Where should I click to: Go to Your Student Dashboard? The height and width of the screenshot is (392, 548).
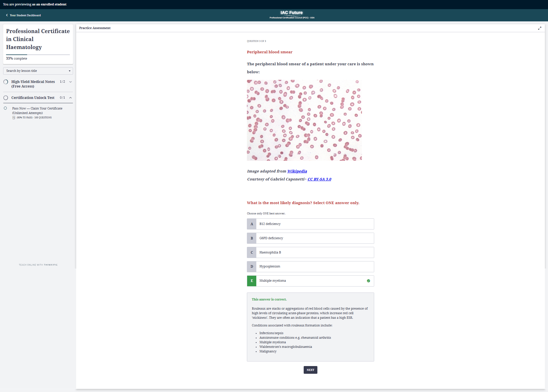coord(25,15)
